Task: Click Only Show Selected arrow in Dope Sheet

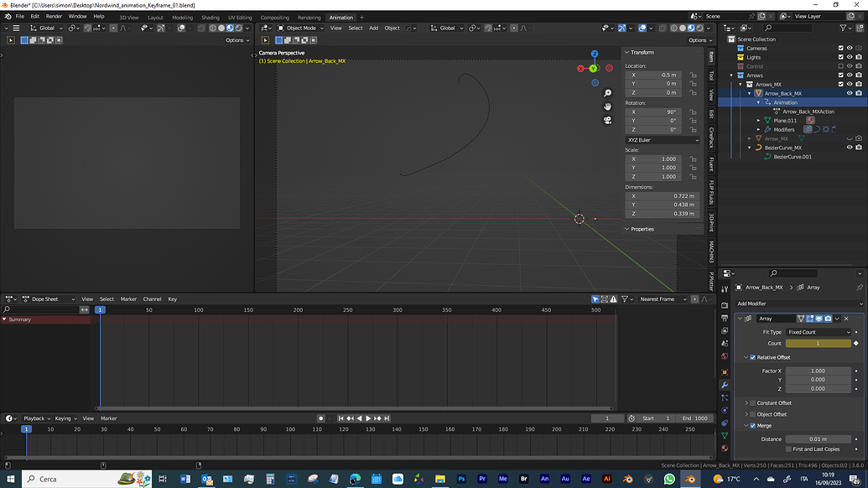Action: (595, 299)
